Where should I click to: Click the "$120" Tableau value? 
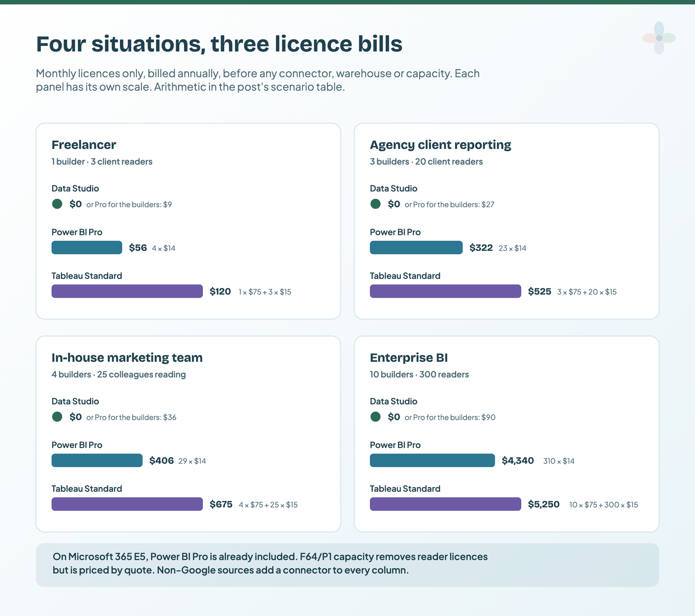tap(220, 291)
